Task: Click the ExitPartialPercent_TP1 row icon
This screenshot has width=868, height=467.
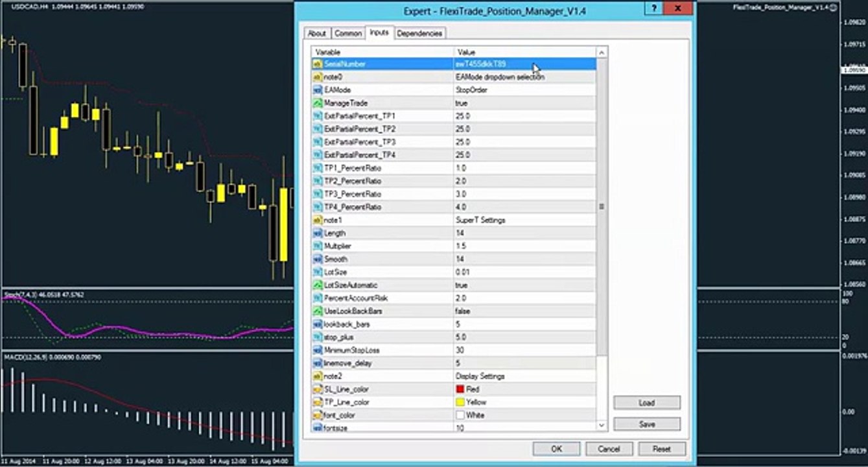Action: pyautogui.click(x=318, y=116)
